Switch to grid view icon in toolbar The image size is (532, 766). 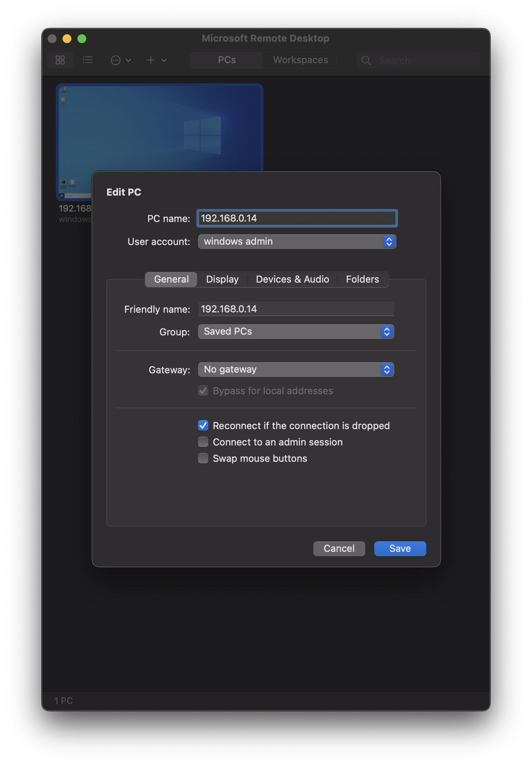click(x=60, y=60)
